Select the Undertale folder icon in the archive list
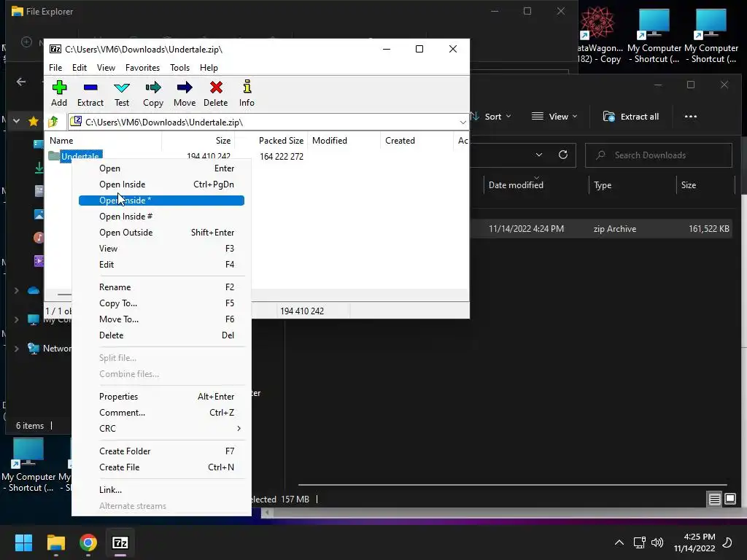Image resolution: width=747 pixels, height=560 pixels. (54, 156)
